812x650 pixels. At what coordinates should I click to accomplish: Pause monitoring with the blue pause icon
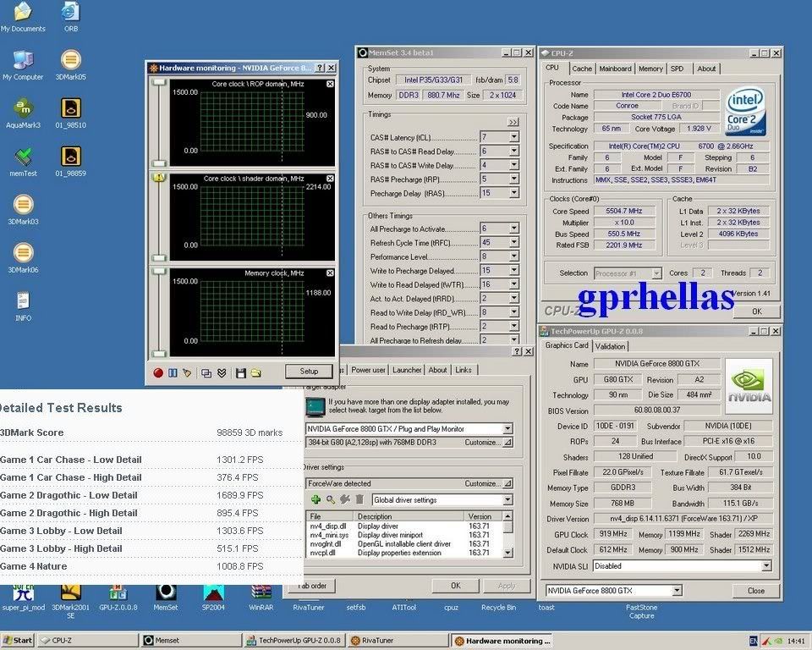point(173,372)
